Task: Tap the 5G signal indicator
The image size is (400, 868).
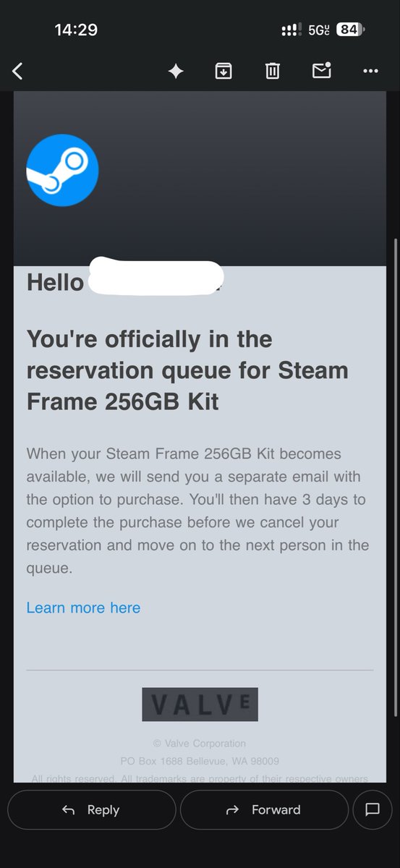Action: (319, 30)
